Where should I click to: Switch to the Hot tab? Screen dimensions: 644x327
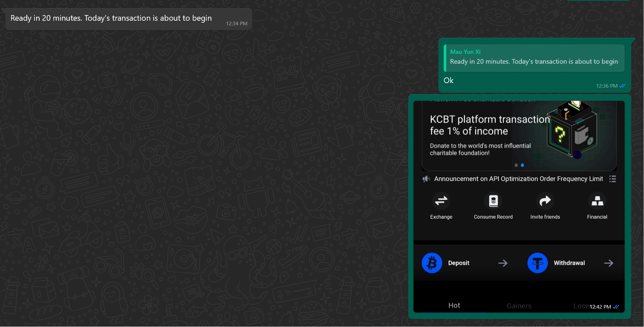[x=454, y=306]
